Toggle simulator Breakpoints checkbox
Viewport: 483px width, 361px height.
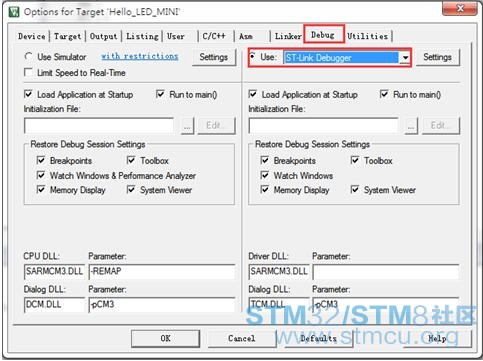[x=41, y=160]
